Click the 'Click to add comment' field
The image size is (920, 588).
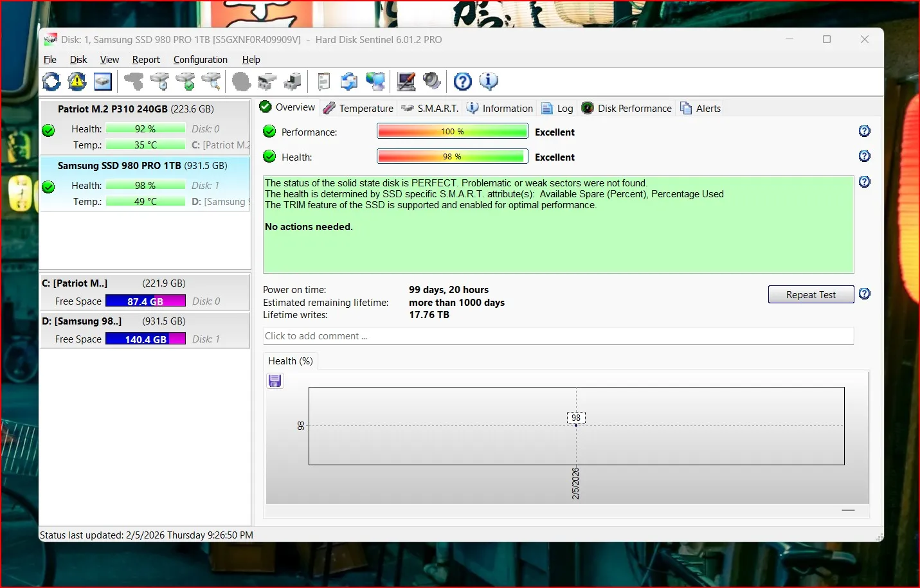(x=557, y=336)
